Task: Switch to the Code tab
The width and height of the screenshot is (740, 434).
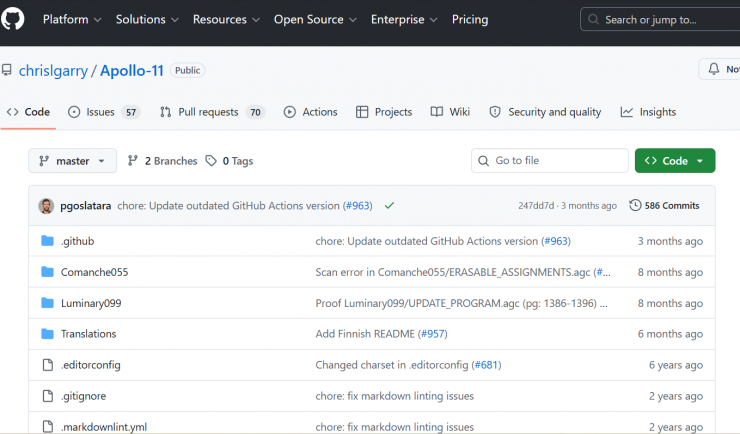Action: pyautogui.click(x=28, y=112)
